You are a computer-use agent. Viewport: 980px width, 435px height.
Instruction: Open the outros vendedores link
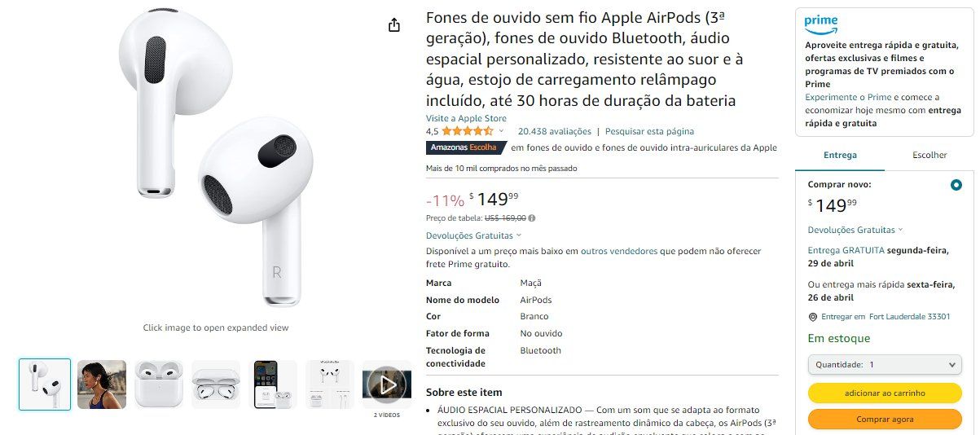[x=619, y=251]
